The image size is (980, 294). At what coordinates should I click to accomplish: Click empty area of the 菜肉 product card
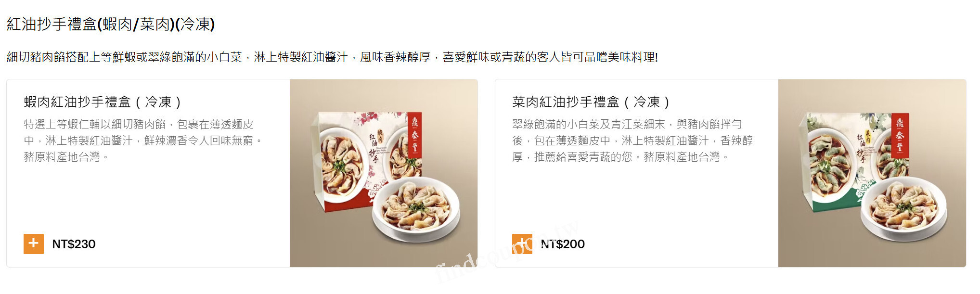click(640, 202)
